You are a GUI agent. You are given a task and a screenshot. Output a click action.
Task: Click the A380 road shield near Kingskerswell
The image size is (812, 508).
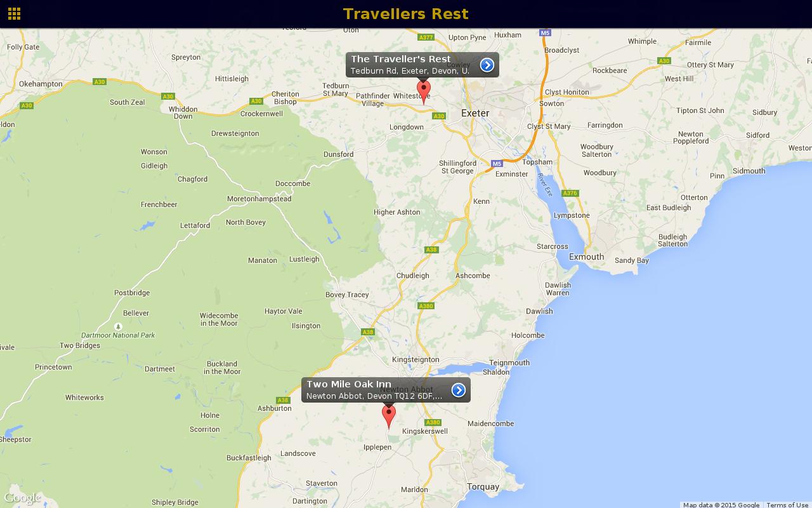[433, 422]
